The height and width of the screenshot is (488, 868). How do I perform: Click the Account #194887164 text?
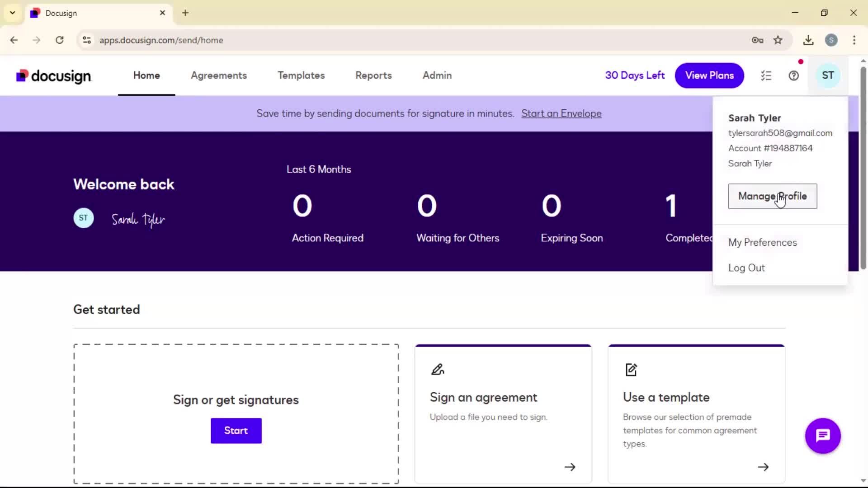[x=770, y=148]
